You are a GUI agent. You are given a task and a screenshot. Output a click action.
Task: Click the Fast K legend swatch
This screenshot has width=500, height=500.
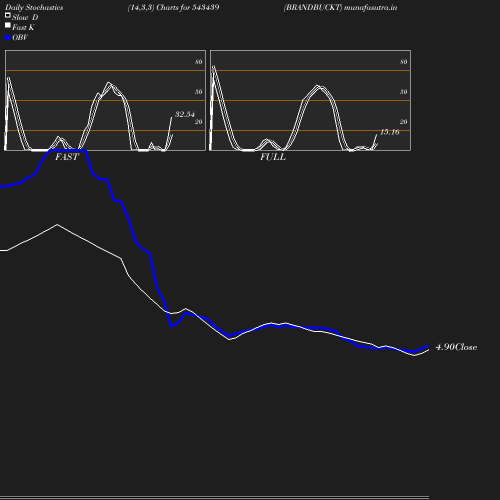tap(8, 25)
